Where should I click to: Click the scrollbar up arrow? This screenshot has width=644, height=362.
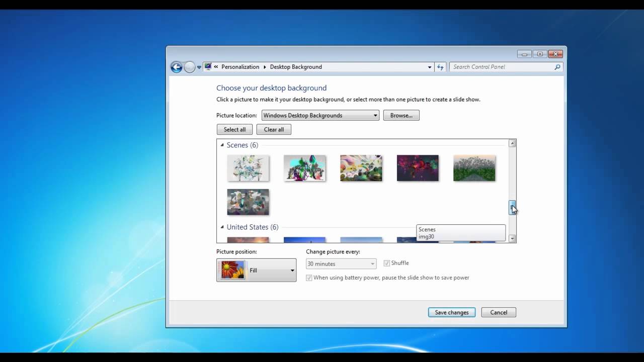pos(512,143)
